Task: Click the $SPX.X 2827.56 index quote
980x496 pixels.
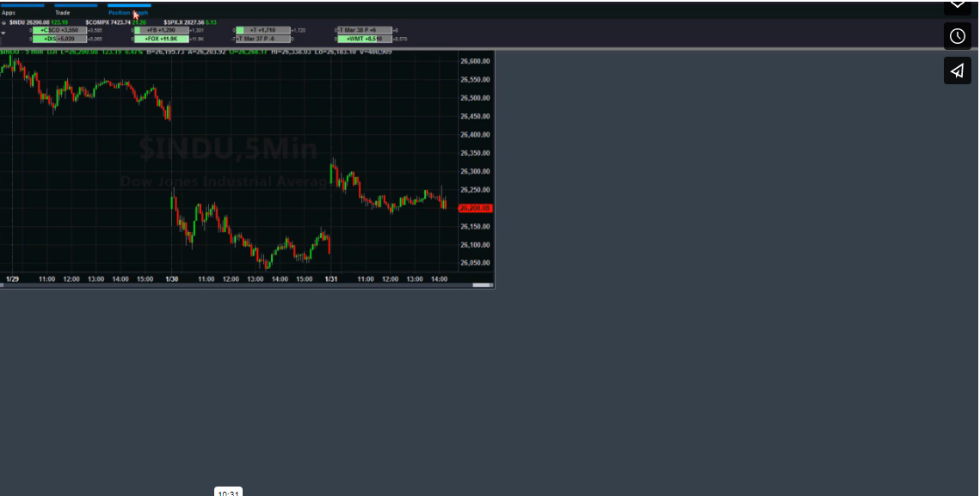Action: 190,21
